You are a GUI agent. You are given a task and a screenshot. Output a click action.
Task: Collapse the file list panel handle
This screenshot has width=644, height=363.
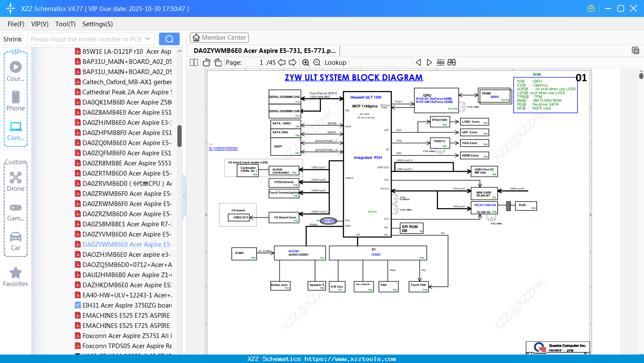(x=184, y=196)
